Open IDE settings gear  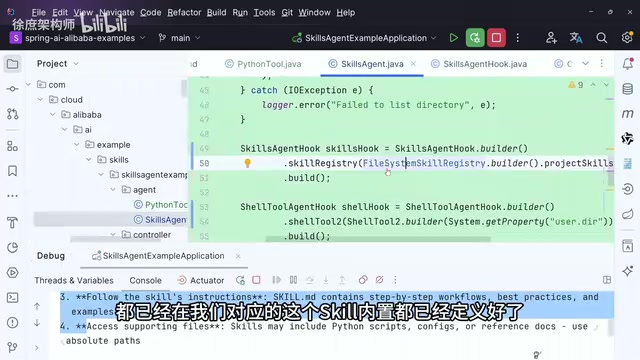point(627,38)
